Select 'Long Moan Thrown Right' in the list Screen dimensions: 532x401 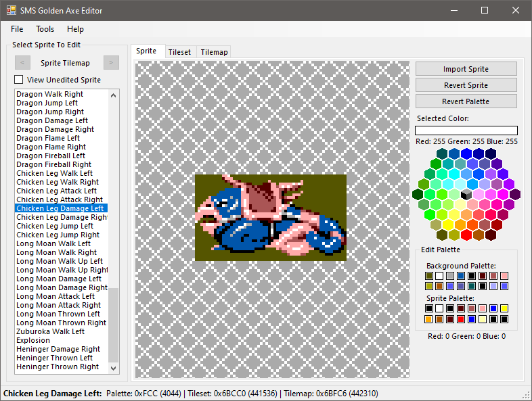[62, 323]
